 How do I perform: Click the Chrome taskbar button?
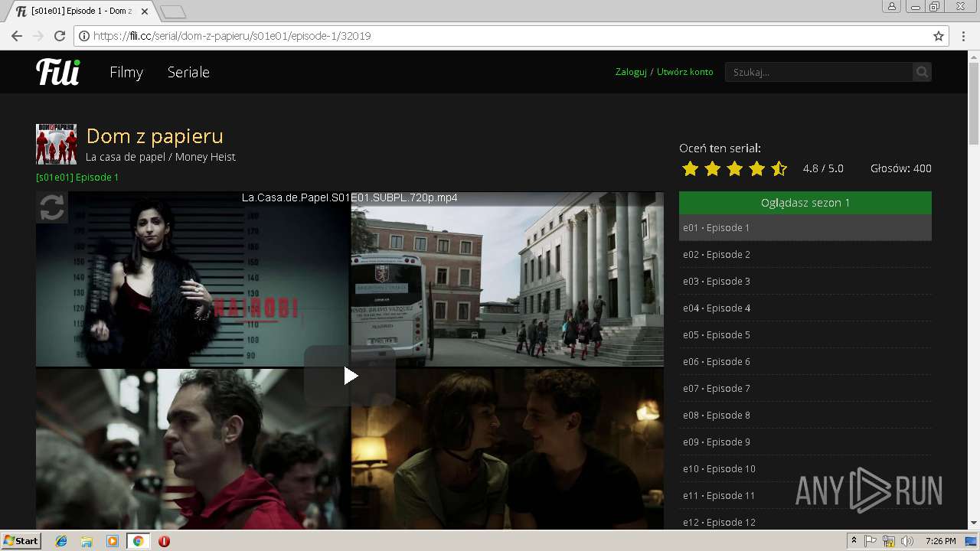[138, 541]
